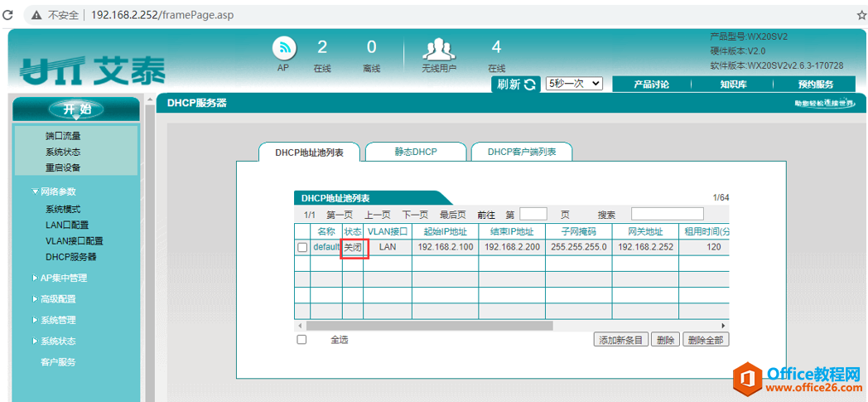
Task: Open 客户服务 in sidebar
Action: click(x=59, y=362)
